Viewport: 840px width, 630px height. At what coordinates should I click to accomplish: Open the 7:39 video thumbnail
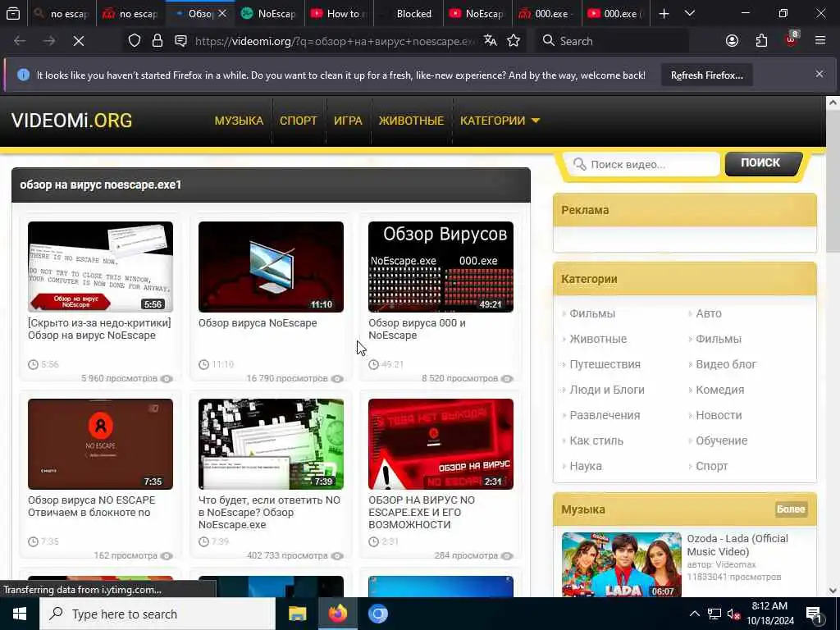tap(271, 444)
